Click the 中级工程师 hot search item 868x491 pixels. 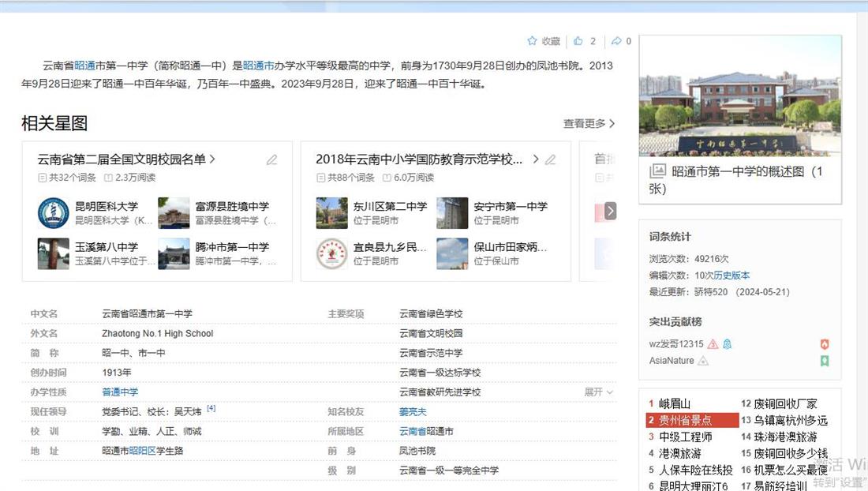click(x=685, y=437)
